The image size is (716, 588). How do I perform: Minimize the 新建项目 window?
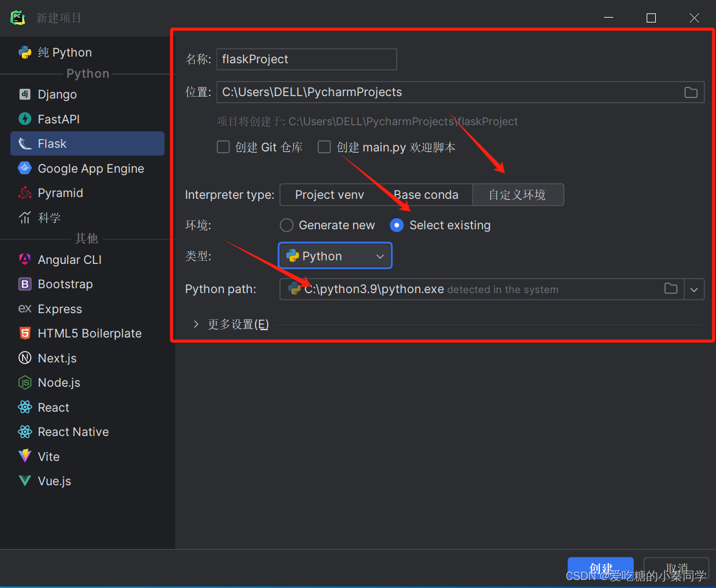[608, 18]
